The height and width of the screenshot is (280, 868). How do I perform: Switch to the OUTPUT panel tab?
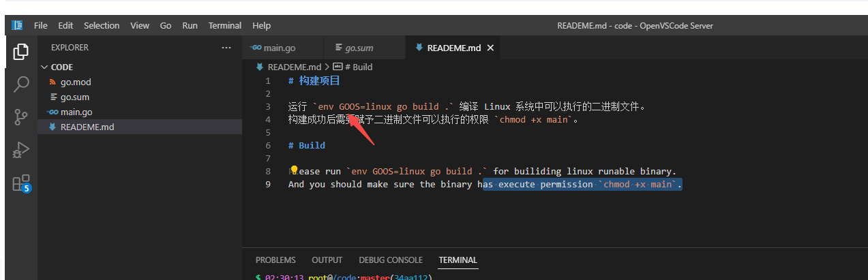tap(327, 260)
